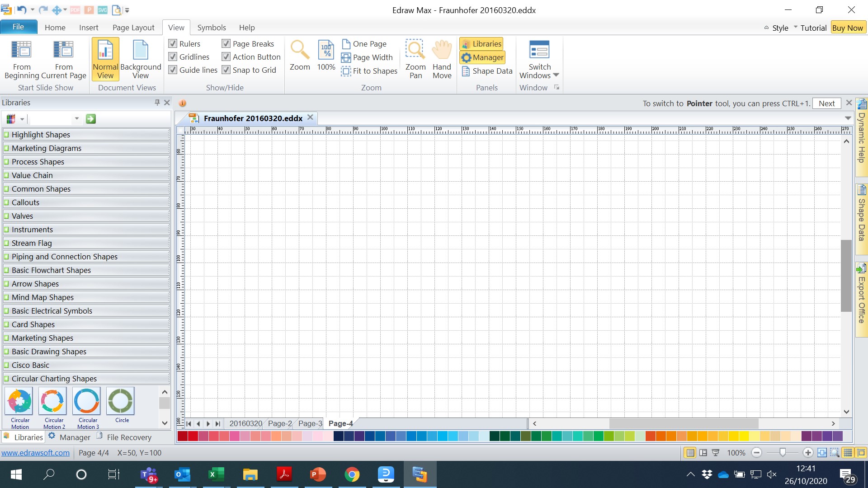868x488 pixels.
Task: Disable the Page Breaks checkbox
Action: 226,43
